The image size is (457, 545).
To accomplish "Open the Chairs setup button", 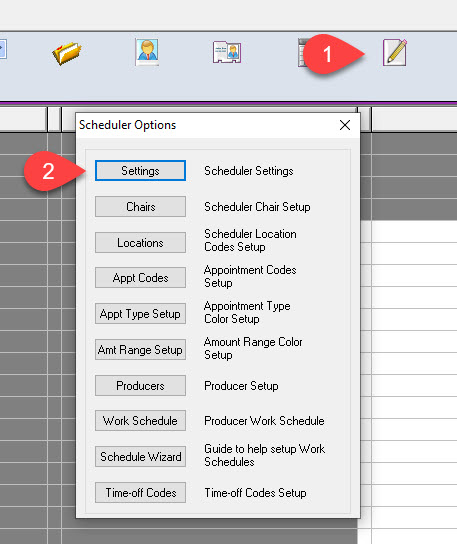I will click(x=140, y=207).
